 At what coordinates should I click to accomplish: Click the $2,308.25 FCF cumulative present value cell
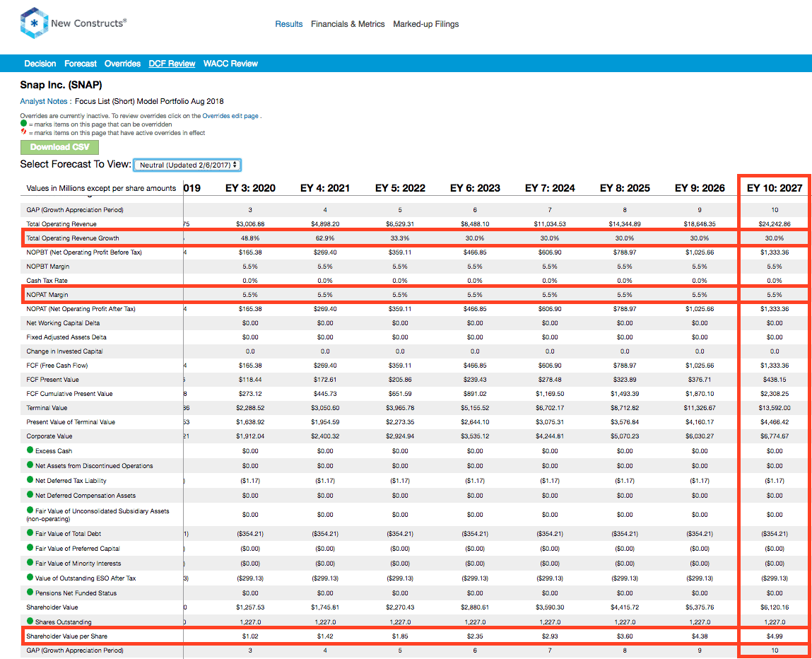pyautogui.click(x=775, y=394)
